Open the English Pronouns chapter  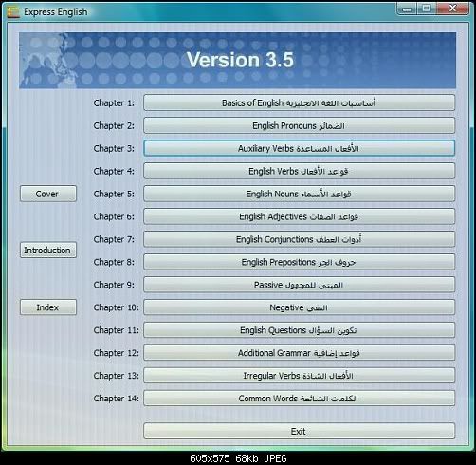(299, 125)
